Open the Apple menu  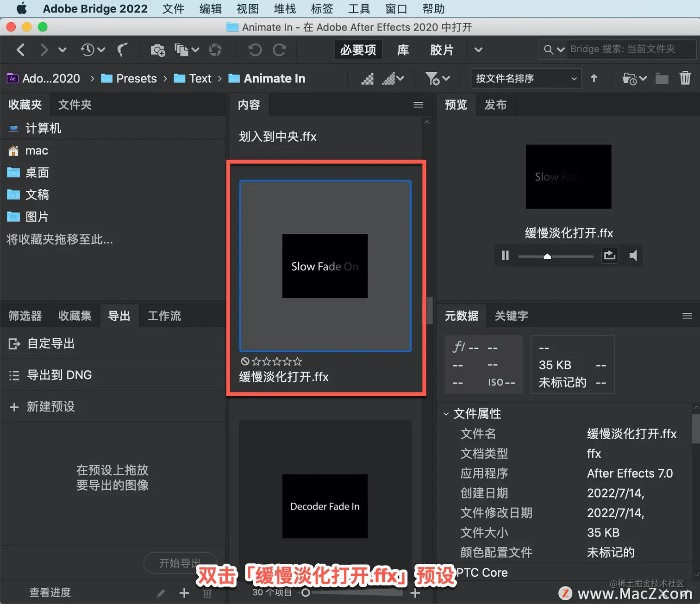click(x=21, y=8)
